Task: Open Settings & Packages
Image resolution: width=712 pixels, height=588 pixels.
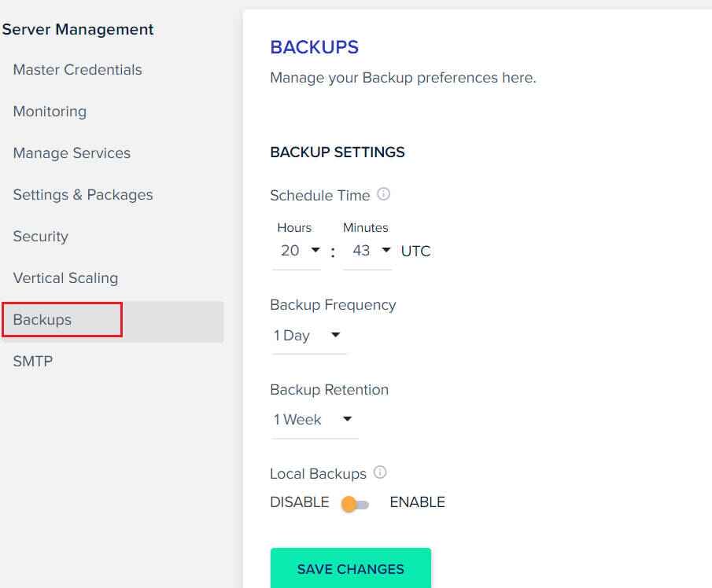Action: click(83, 195)
